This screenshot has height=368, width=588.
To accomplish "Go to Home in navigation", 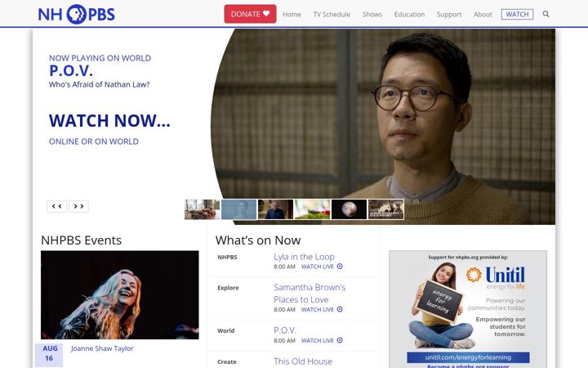I will click(292, 14).
